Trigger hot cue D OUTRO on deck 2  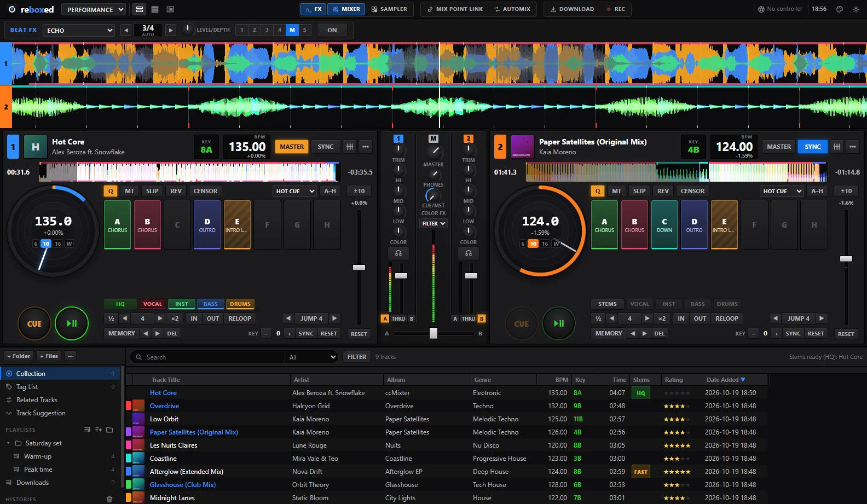694,225
